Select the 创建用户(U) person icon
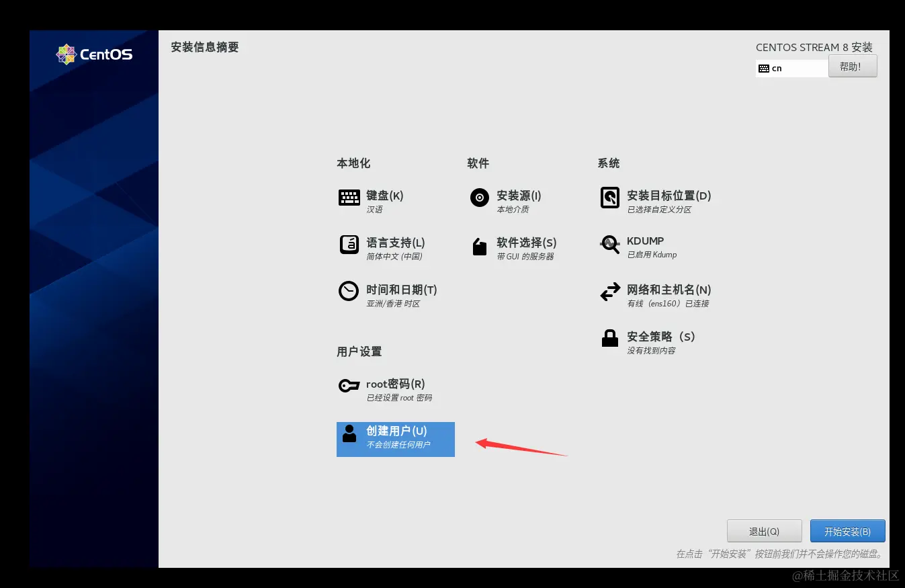Image resolution: width=905 pixels, height=588 pixels. 349,434
